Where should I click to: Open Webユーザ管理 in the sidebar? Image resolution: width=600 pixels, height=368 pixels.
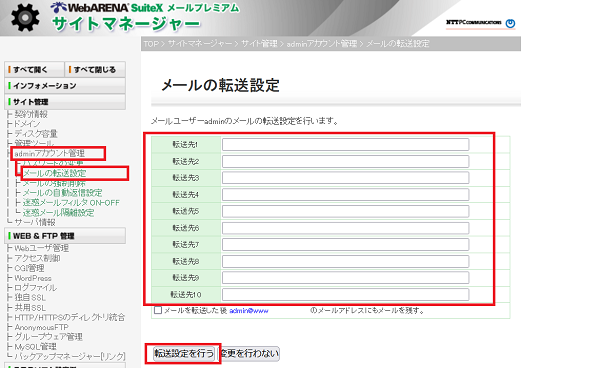[41, 248]
